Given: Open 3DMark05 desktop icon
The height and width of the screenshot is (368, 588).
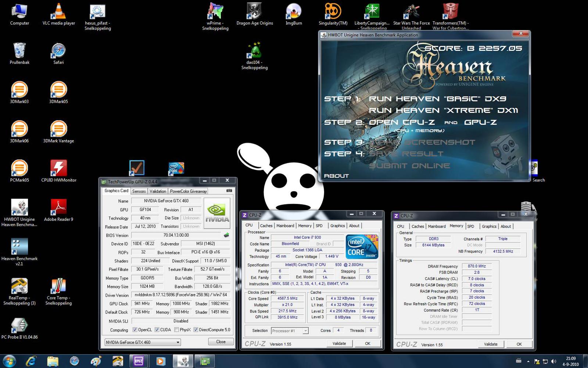Looking at the screenshot, I should tap(58, 93).
